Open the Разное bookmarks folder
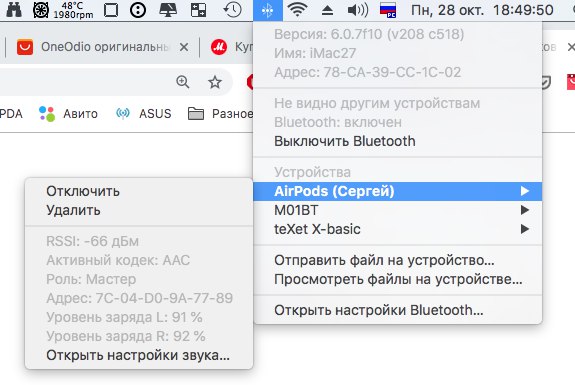 point(220,114)
